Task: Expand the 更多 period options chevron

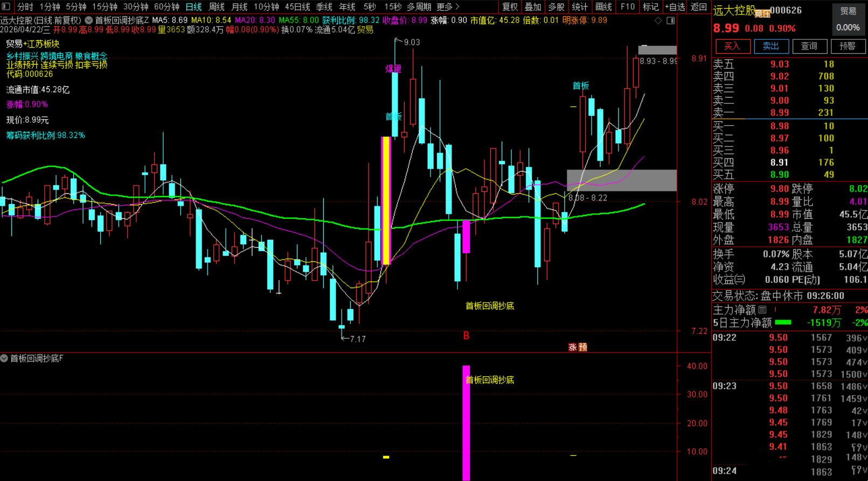Action: (x=457, y=6)
